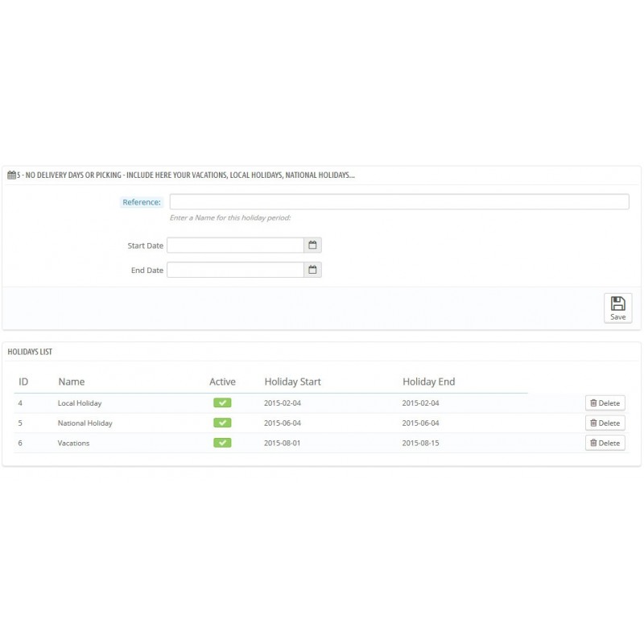The width and height of the screenshot is (644, 644).
Task: Delete the Vacations holiday entry
Action: click(x=605, y=443)
